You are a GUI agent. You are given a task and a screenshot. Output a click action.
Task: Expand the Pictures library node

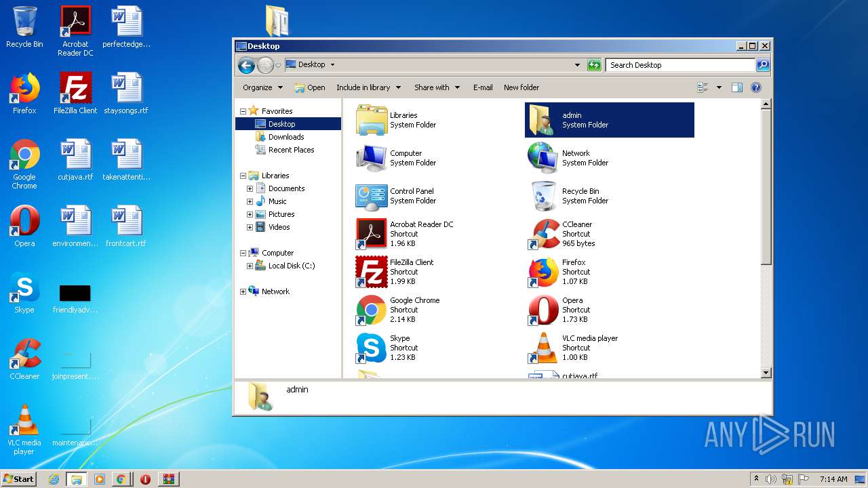coord(250,214)
